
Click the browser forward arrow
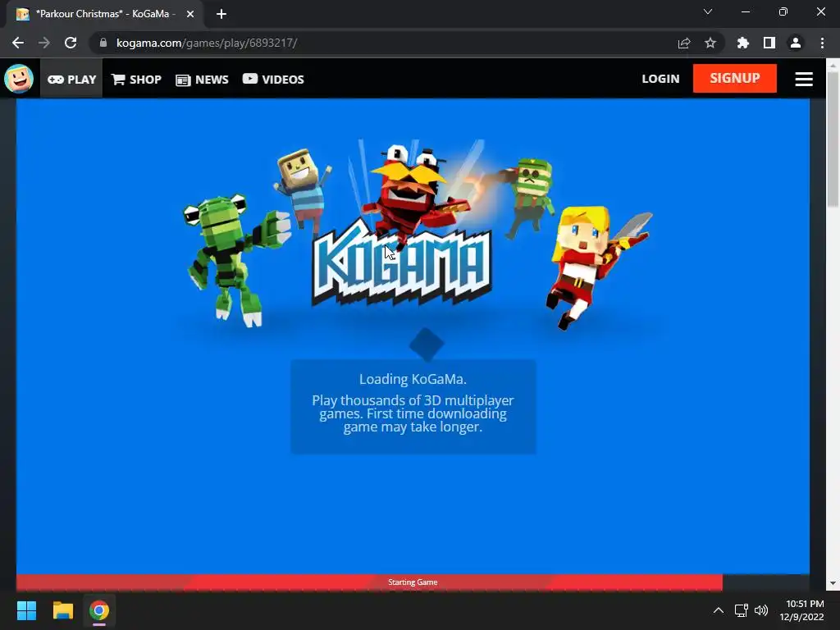[44, 43]
